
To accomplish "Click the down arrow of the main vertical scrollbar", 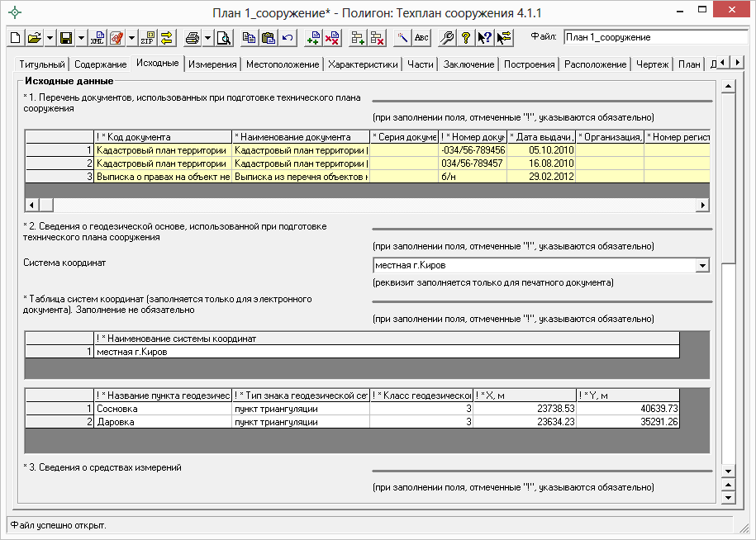I will tap(728, 471).
